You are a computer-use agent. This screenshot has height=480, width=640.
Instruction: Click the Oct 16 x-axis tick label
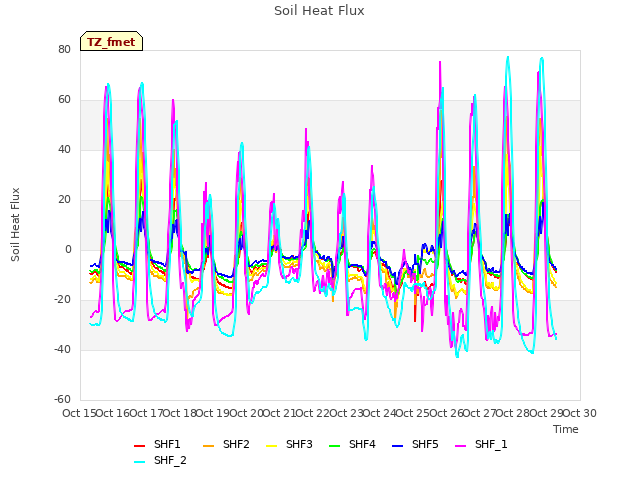(113, 413)
